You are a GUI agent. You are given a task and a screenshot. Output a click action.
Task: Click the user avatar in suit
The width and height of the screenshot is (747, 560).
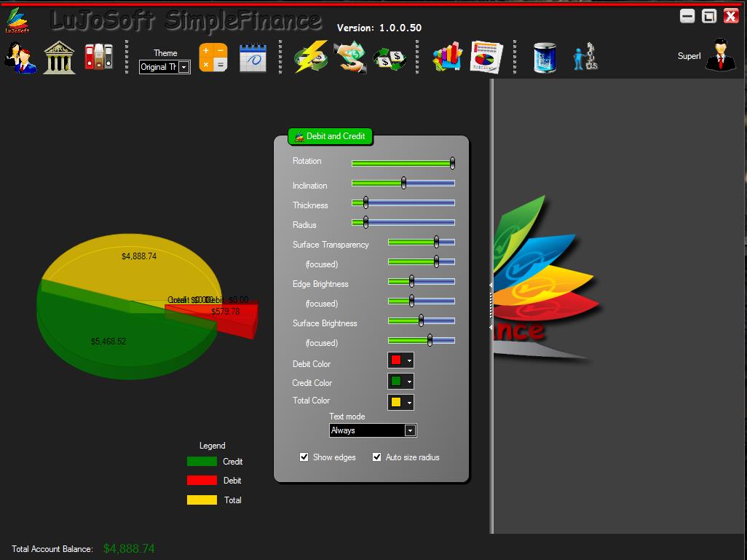[721, 55]
